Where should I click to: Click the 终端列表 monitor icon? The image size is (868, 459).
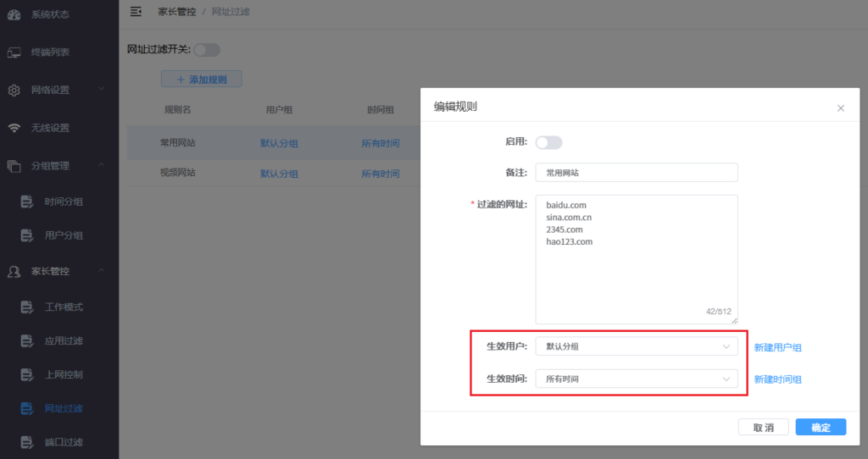(14, 53)
